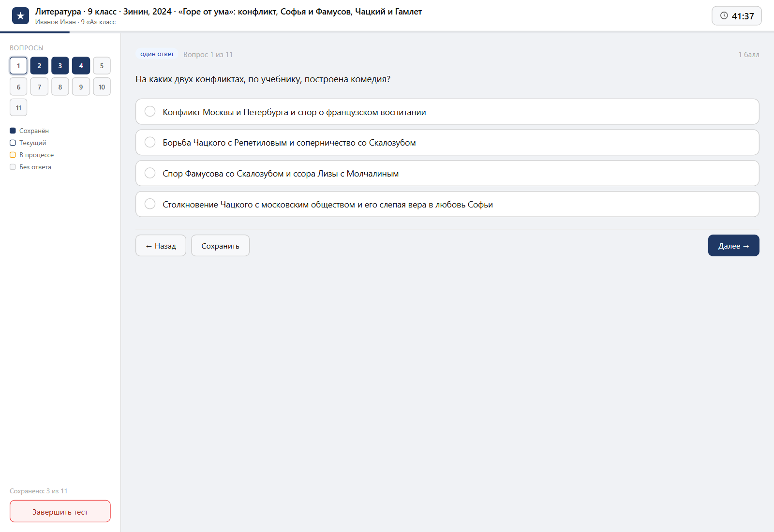
Task: Click the Без ответа legend entry
Action: point(30,167)
